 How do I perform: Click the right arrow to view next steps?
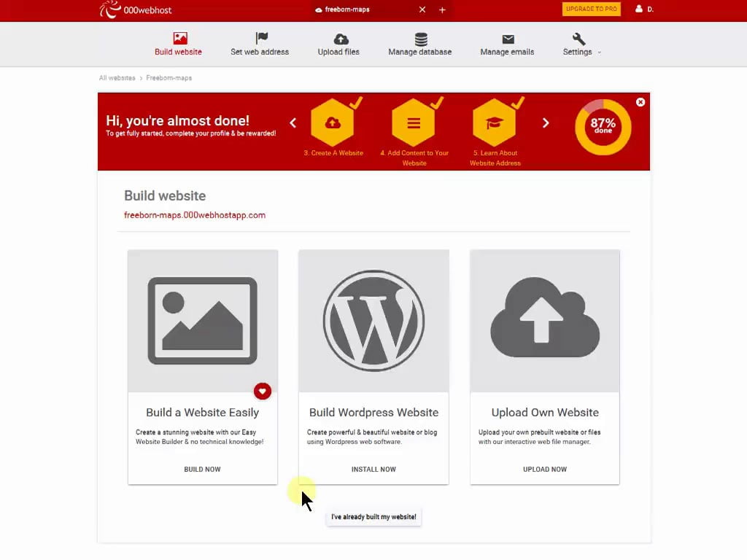[546, 123]
